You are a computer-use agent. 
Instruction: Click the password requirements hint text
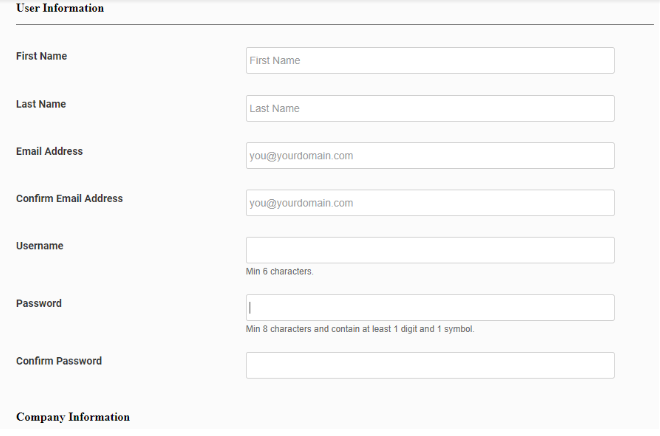[360, 328]
